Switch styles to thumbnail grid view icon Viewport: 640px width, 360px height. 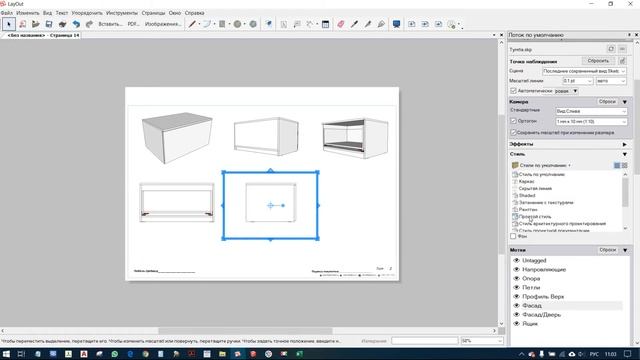624,165
